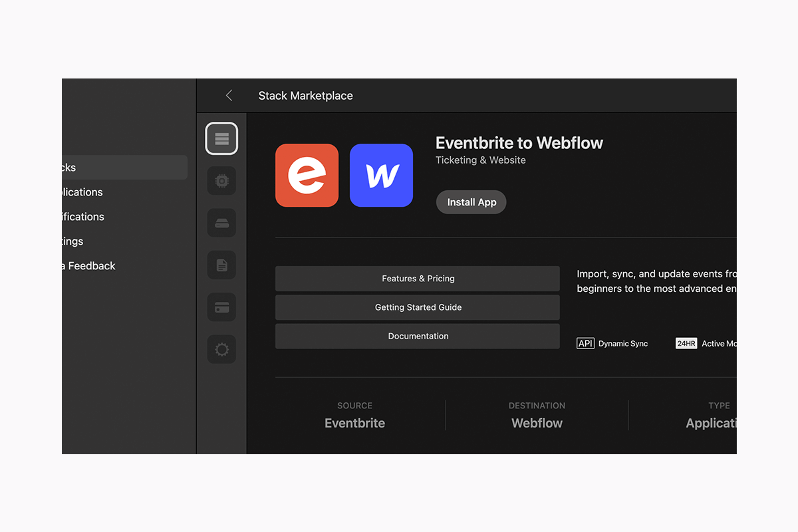The image size is (798, 532).
Task: Click the 24HR Active Monitoring badge
Action: pos(706,344)
